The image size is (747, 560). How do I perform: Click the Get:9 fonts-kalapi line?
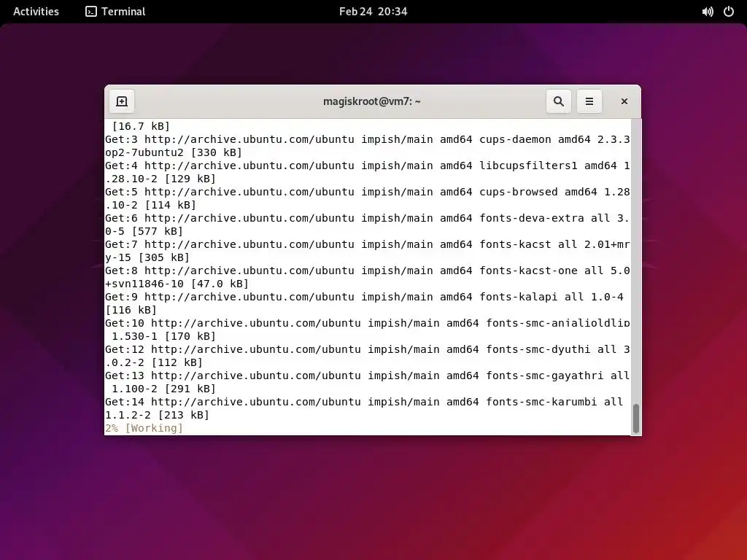click(x=365, y=297)
